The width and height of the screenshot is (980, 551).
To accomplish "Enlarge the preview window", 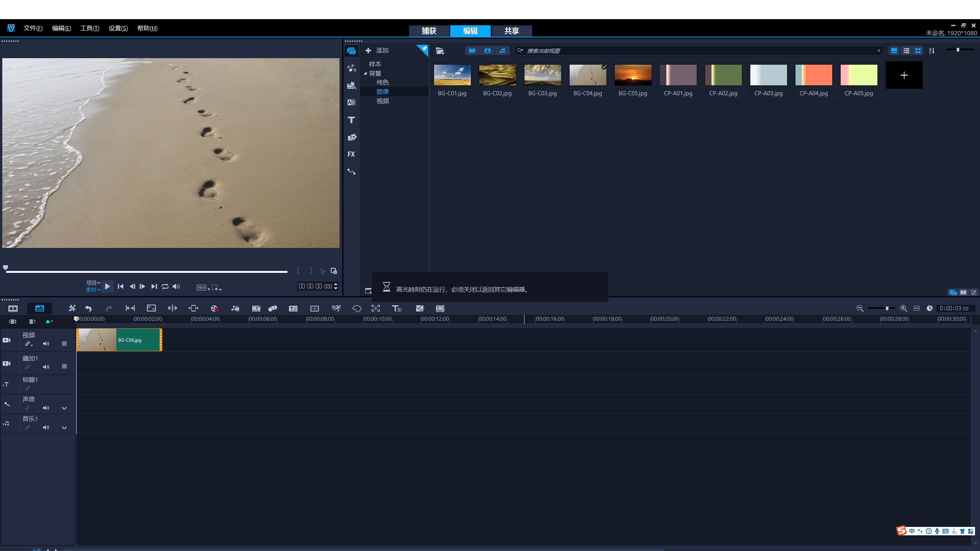I will tap(334, 271).
